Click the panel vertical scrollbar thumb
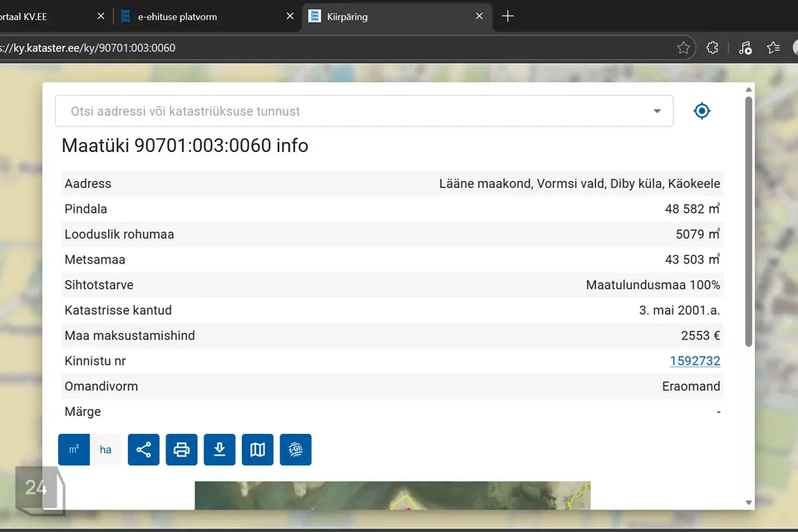The width and height of the screenshot is (798, 532). click(749, 221)
